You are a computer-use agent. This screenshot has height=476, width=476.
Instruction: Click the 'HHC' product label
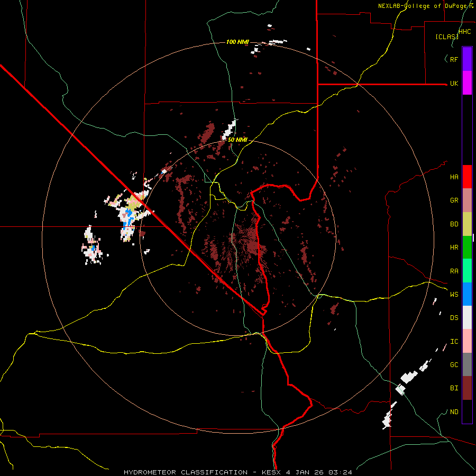[465, 32]
